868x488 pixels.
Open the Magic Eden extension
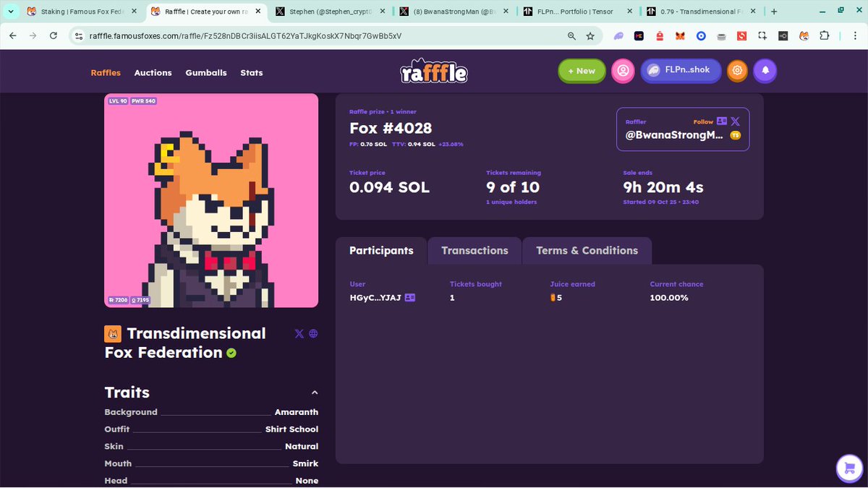point(639,35)
